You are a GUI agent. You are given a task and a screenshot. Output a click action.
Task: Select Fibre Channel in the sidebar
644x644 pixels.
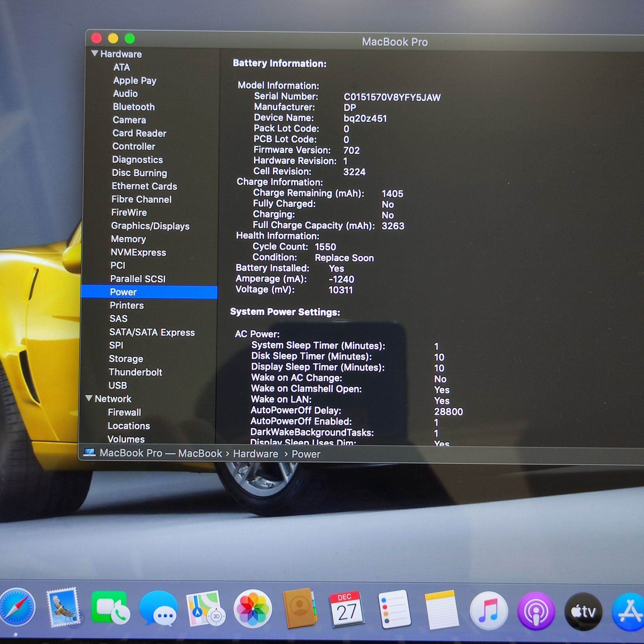coord(141,199)
